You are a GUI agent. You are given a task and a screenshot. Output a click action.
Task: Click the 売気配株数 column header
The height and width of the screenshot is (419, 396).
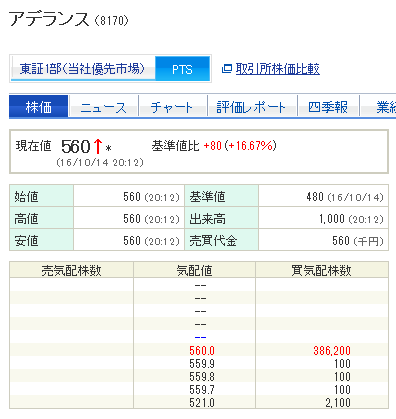[71, 270]
